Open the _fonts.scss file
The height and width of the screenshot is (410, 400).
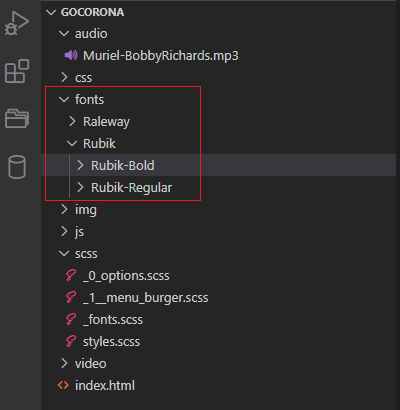coord(113,320)
